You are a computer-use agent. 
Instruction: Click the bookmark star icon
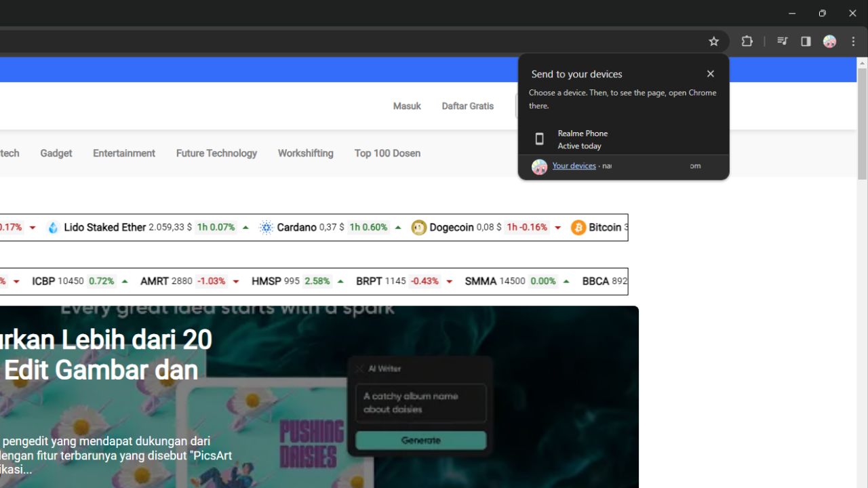(713, 41)
